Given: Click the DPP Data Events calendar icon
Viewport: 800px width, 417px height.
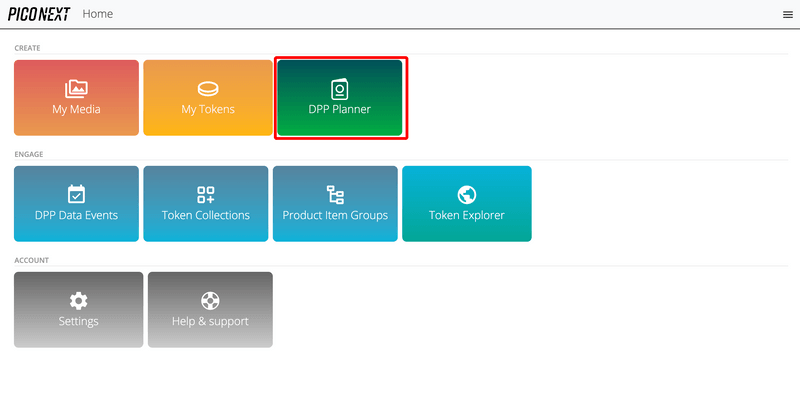Looking at the screenshot, I should 76,195.
